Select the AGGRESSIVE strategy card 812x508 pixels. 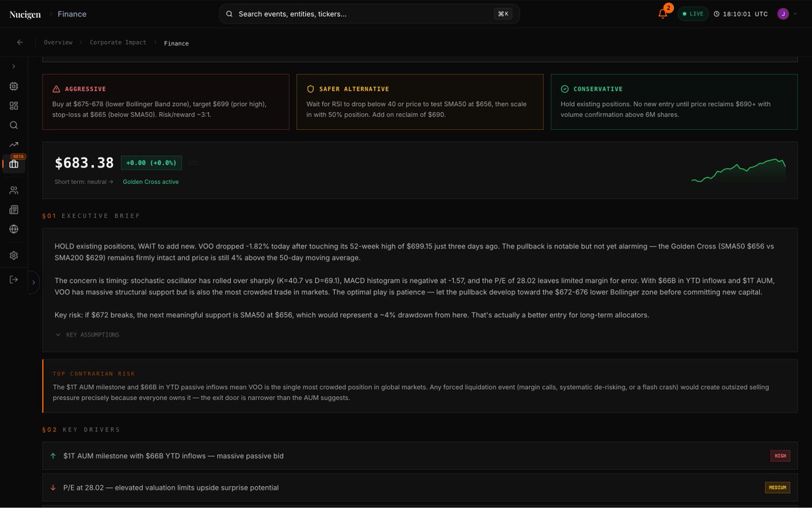tap(166, 102)
